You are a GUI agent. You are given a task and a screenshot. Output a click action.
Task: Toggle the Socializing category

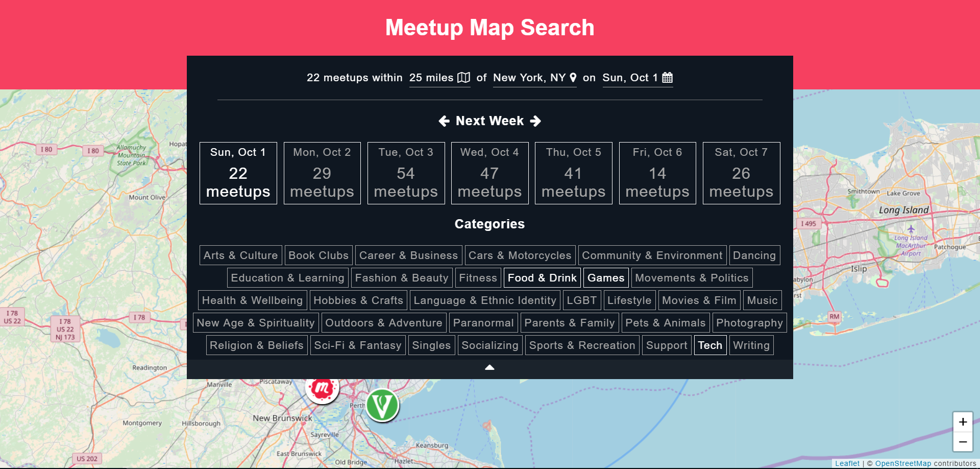[x=490, y=345]
